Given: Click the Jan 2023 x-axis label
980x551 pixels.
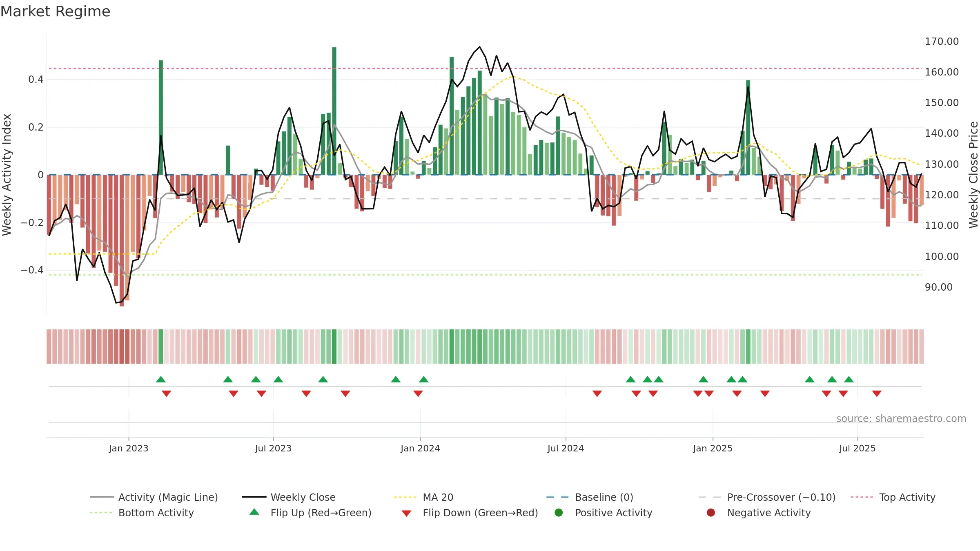Looking at the screenshot, I should coord(129,448).
